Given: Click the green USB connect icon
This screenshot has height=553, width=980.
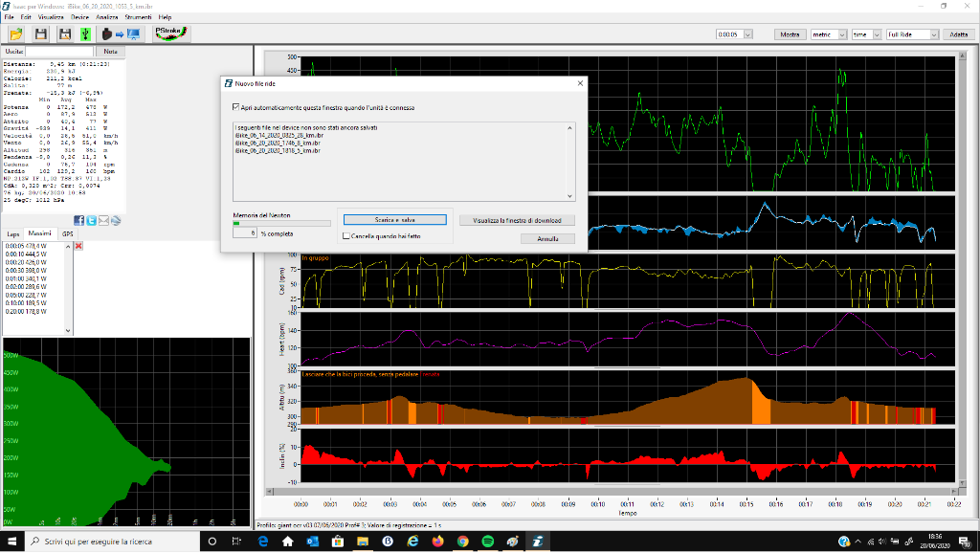Looking at the screenshot, I should click(85, 34).
